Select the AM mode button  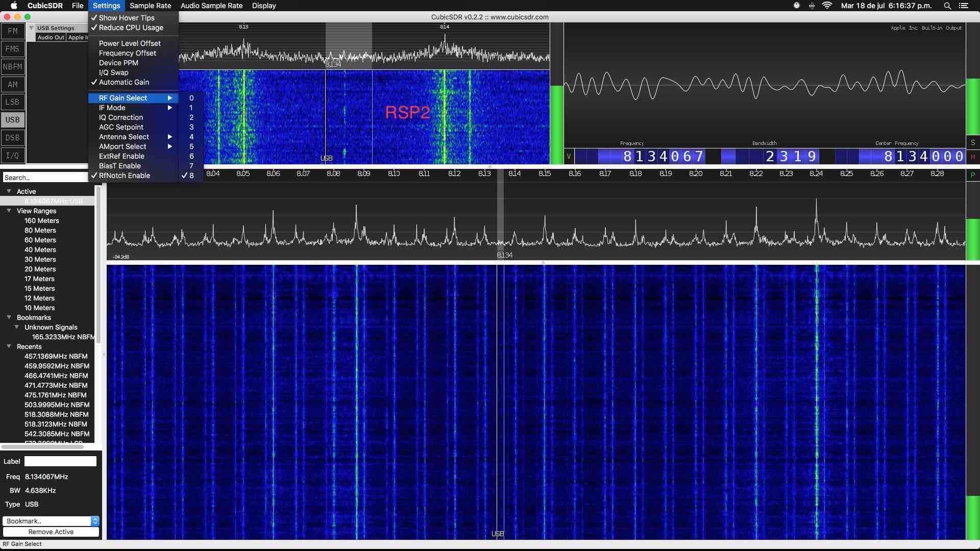(x=13, y=85)
